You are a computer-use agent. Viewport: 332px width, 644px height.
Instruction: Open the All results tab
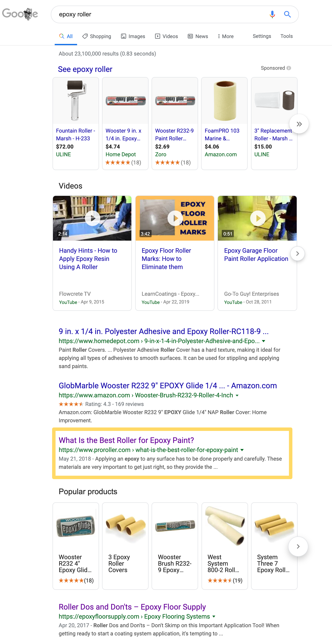tap(66, 36)
